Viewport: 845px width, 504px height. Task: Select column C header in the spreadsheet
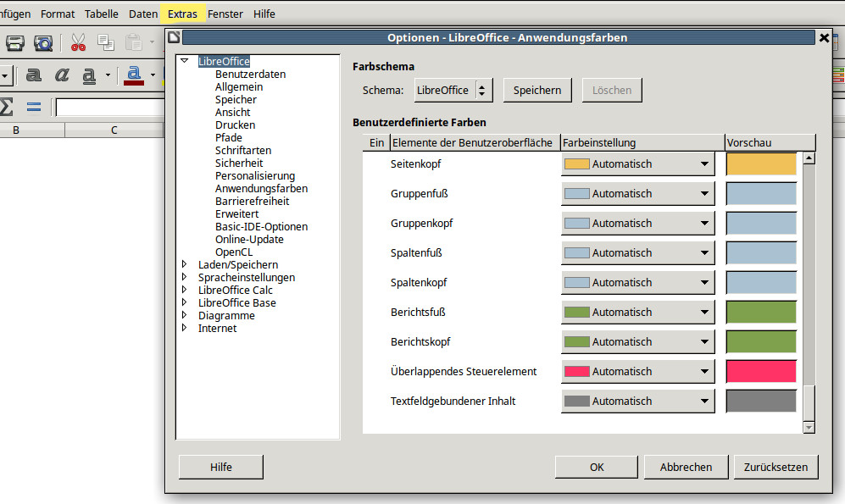(114, 130)
